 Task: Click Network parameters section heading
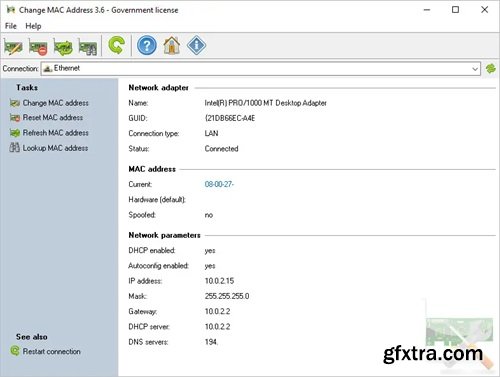pyautogui.click(x=164, y=235)
